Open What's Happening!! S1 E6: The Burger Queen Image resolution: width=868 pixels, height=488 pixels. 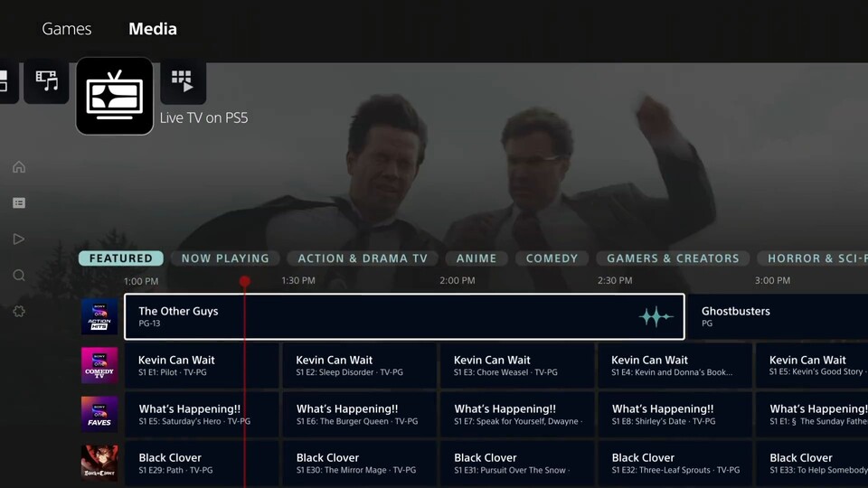(359, 415)
